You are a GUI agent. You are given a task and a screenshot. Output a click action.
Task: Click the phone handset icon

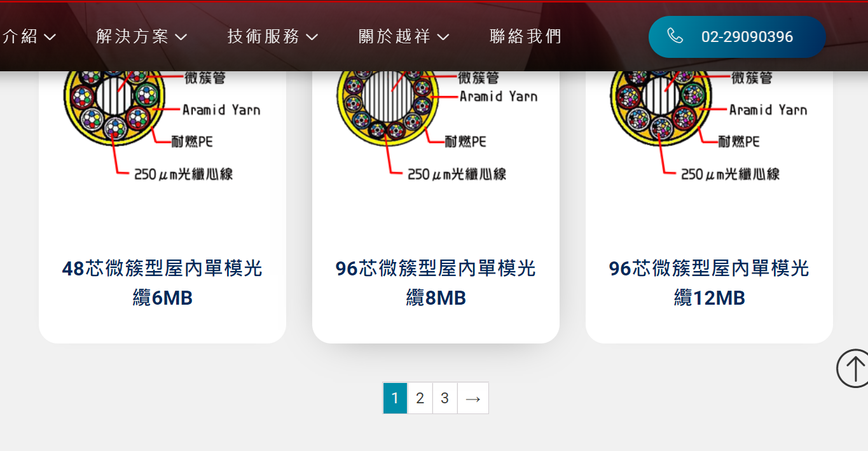coord(675,36)
